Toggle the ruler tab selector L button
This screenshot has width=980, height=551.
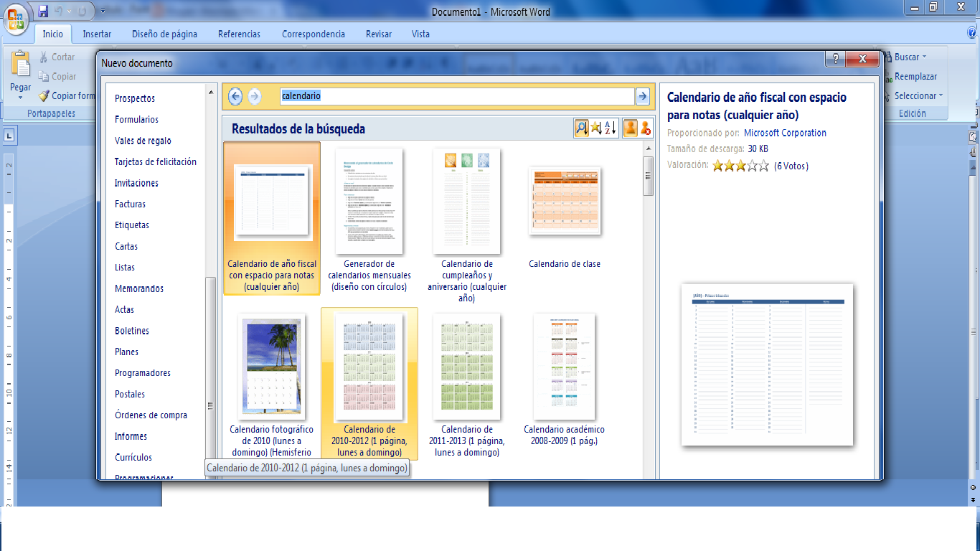(x=9, y=135)
